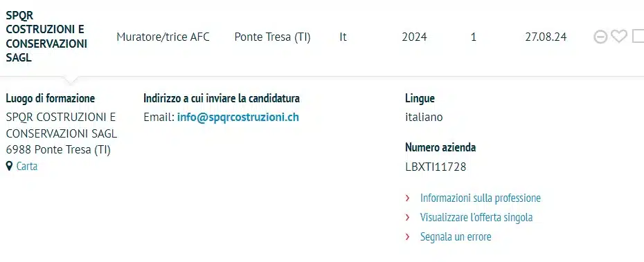Click the Muratore/trice AFC profession cell
Screen dimensions: 644x262
pos(163,37)
